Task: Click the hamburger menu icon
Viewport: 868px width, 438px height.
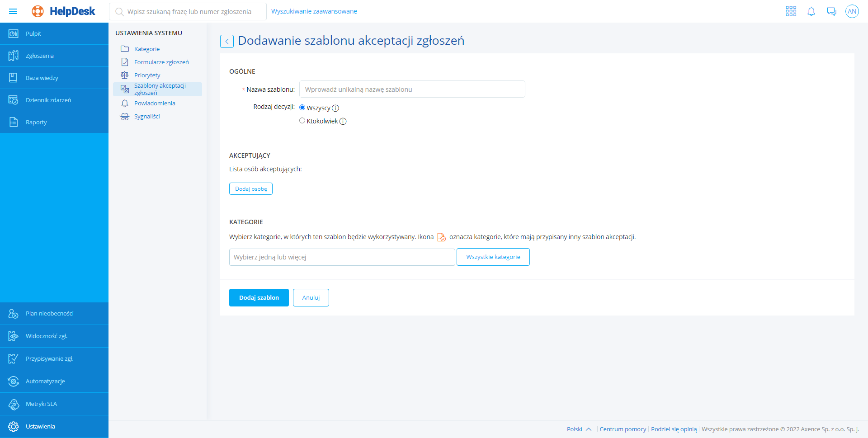Action: 13,11
